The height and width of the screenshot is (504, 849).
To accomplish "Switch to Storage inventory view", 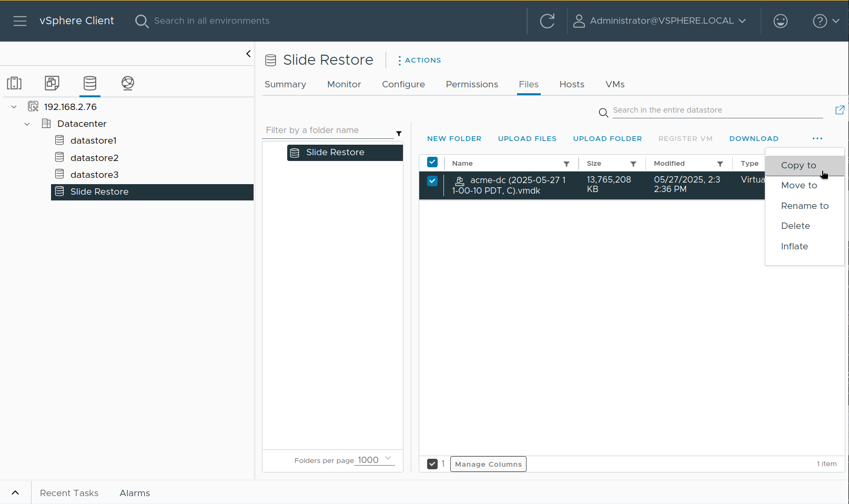I will pos(90,83).
